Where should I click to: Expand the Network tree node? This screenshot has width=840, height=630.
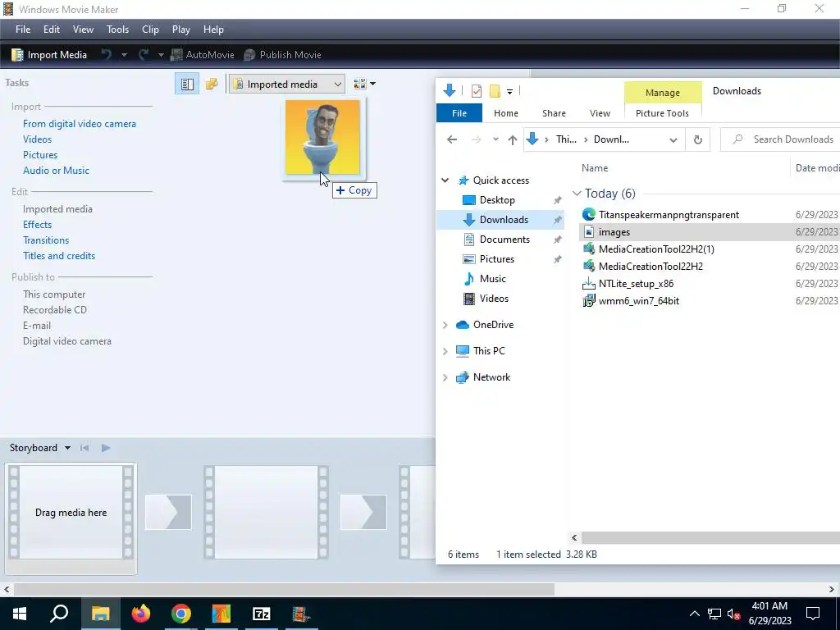coord(445,377)
